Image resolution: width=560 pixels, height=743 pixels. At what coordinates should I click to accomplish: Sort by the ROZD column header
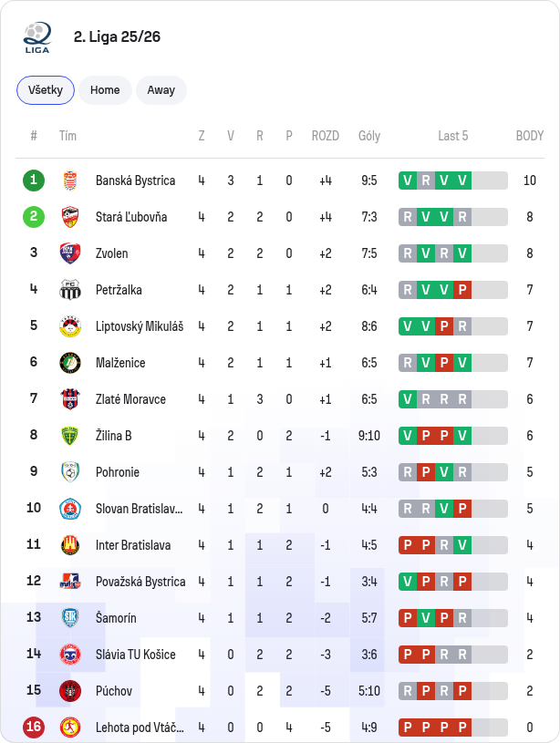pyautogui.click(x=326, y=136)
